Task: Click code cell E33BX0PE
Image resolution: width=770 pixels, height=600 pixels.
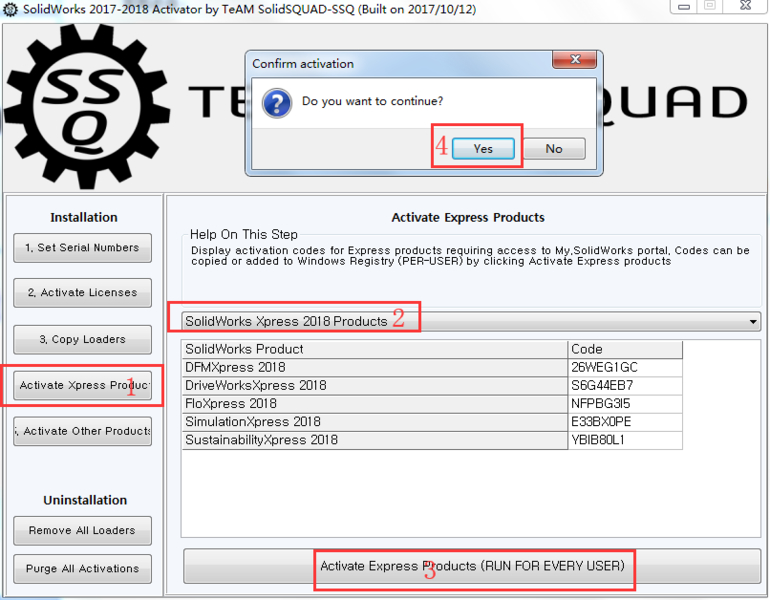Action: [625, 422]
